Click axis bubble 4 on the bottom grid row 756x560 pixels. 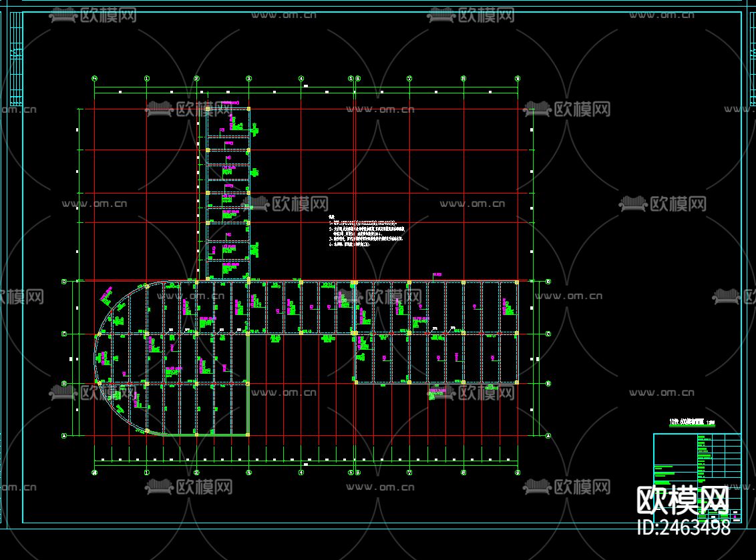point(301,473)
